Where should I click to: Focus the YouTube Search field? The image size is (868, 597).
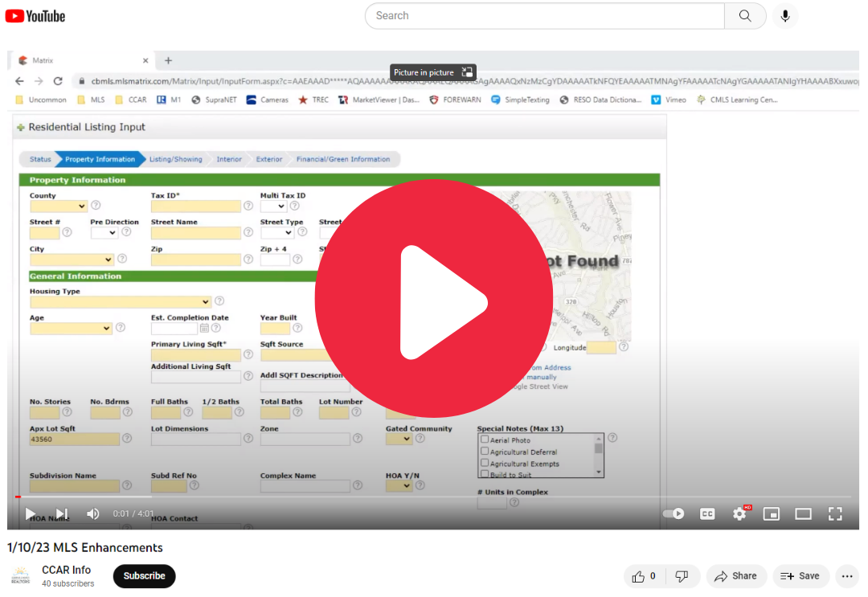pos(545,16)
